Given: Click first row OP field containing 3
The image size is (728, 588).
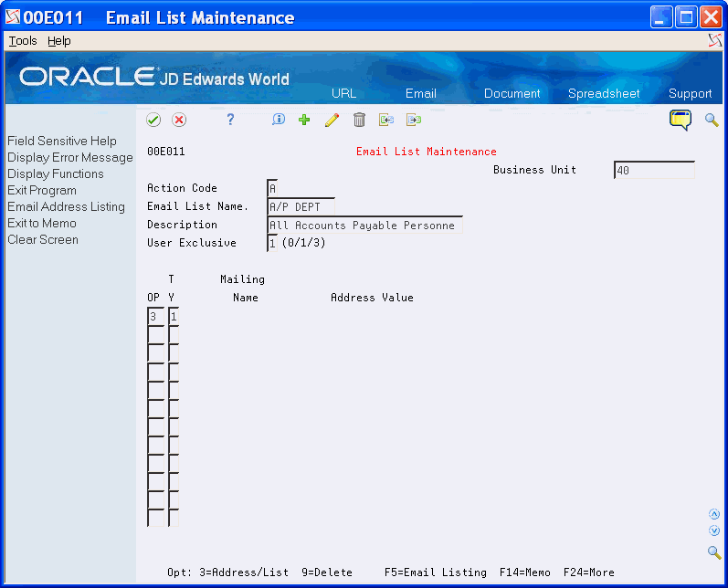Looking at the screenshot, I should [155, 317].
